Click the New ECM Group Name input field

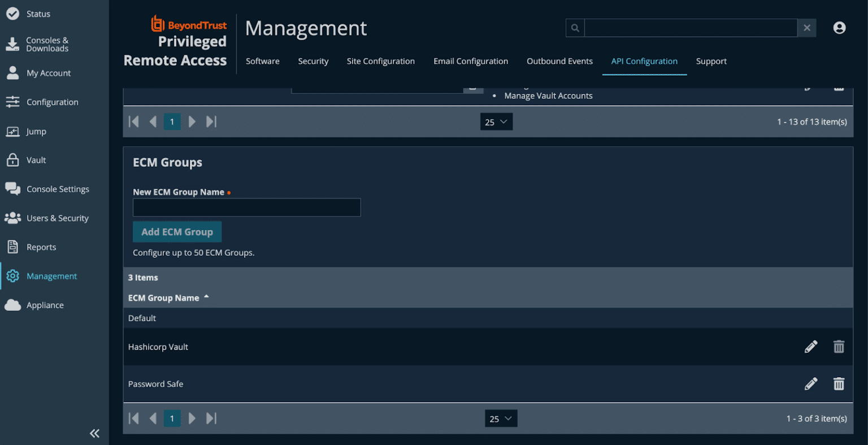pyautogui.click(x=246, y=207)
